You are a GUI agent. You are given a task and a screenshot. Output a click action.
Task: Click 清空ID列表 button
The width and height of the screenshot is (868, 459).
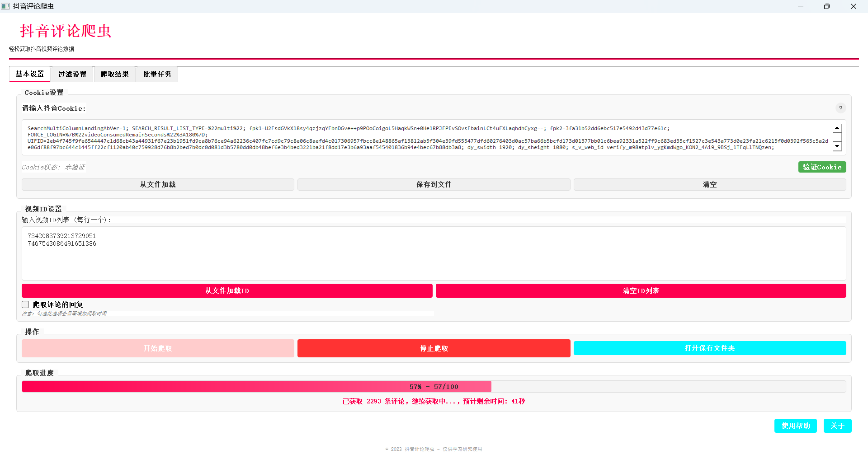click(x=641, y=290)
